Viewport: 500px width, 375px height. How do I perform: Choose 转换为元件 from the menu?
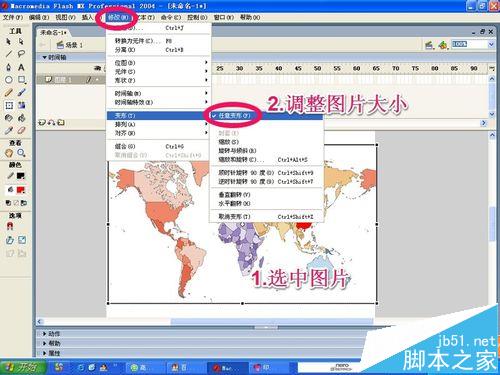[159, 41]
